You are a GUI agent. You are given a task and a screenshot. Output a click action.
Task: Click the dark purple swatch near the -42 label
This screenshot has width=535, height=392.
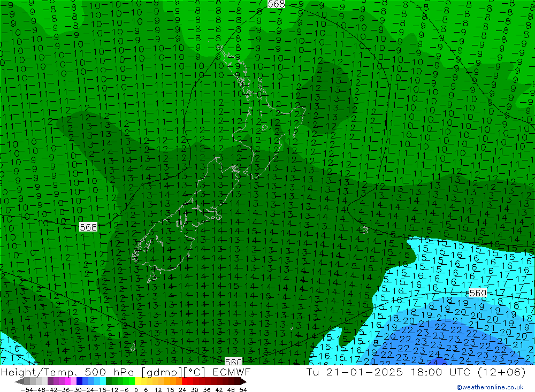[x=50, y=381]
